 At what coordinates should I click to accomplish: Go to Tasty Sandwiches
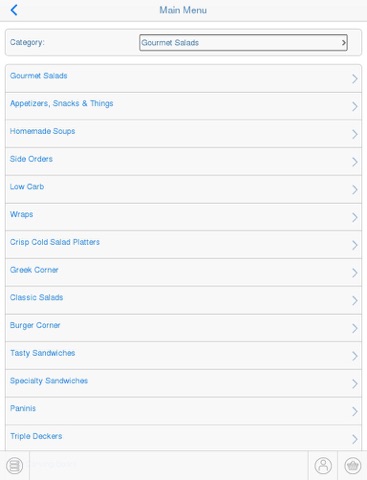43,353
